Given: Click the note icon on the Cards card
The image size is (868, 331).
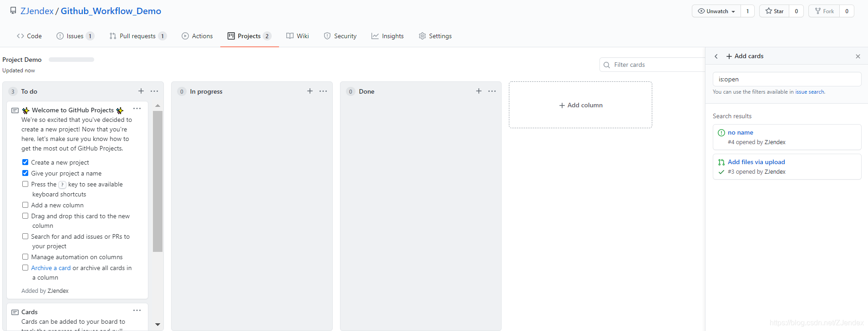Looking at the screenshot, I should 15,312.
